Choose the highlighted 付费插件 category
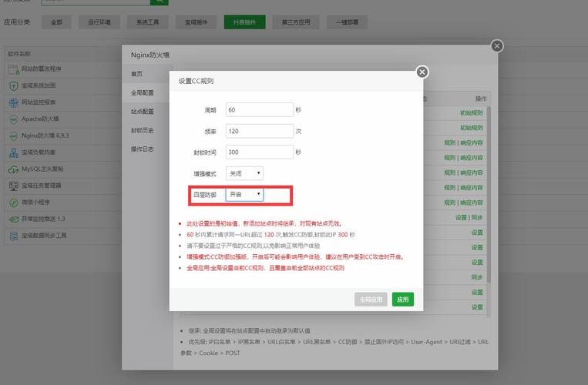Viewport: 588px width, 385px height. tap(244, 22)
